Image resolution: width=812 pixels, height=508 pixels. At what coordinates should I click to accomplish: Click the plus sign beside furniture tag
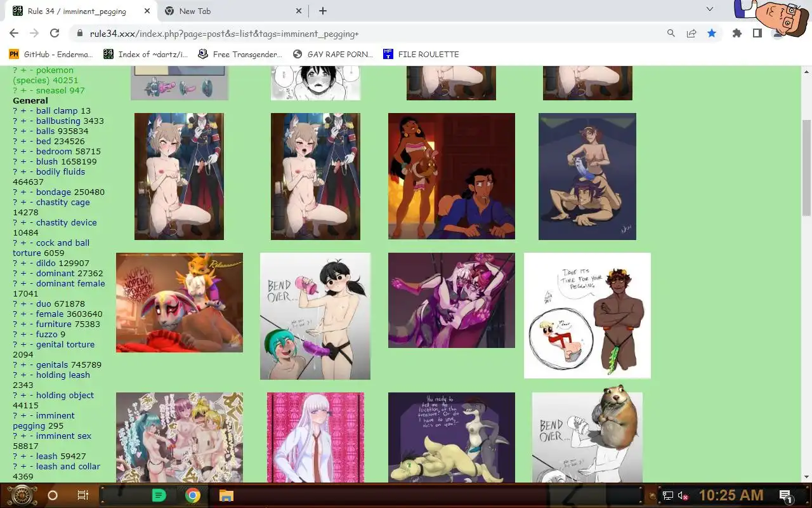coord(23,324)
